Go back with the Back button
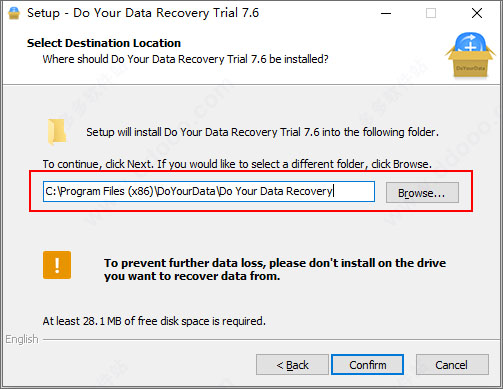This screenshot has width=503, height=389. point(292,365)
